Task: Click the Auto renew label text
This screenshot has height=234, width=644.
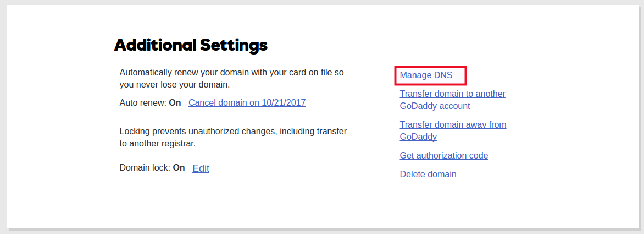Action: (143, 103)
